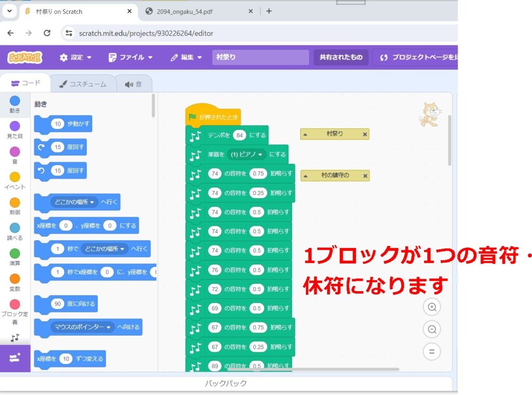The height and width of the screenshot is (395, 532).
Task: Click the project title field 村祭り
Action: (260, 57)
